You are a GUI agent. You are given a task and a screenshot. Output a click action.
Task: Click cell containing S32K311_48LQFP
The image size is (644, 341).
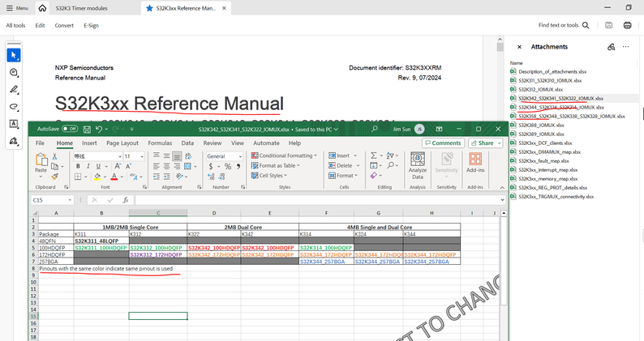click(101, 241)
